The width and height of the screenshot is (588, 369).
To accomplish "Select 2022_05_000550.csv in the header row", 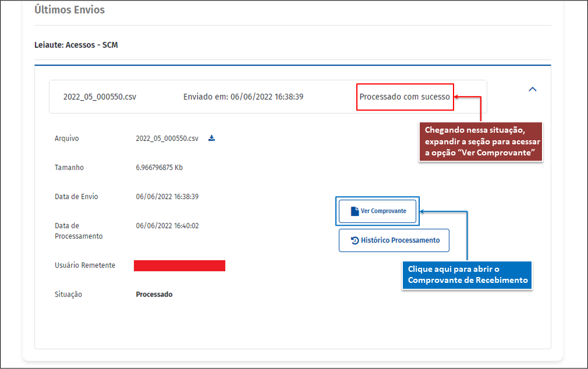I will point(100,97).
